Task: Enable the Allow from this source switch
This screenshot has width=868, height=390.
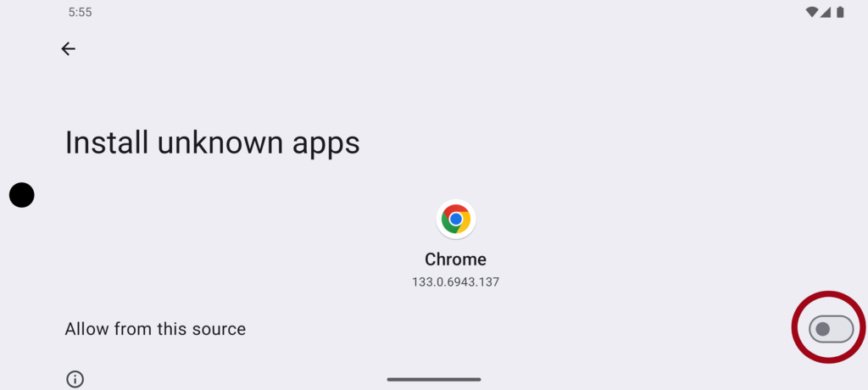Action: pyautogui.click(x=831, y=329)
